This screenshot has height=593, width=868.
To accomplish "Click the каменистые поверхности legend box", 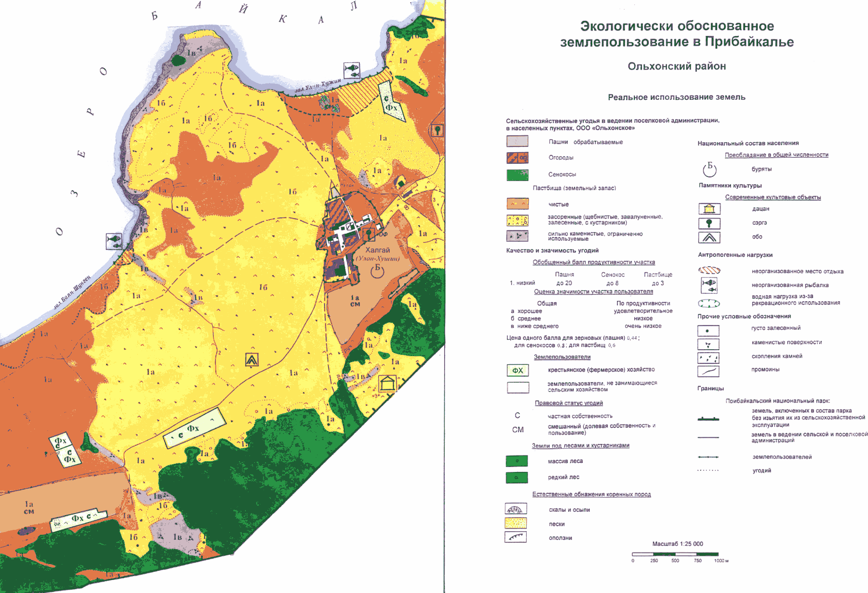I will (709, 344).
